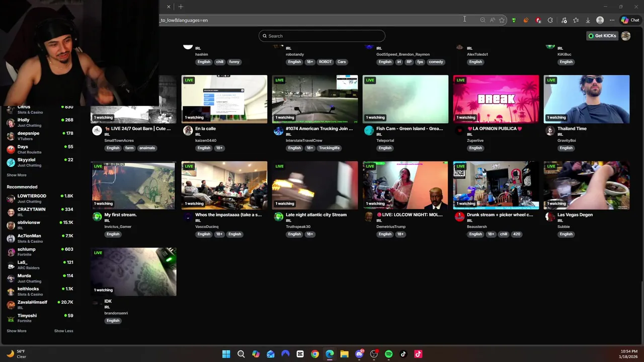The image size is (644, 362).
Task: Open Skyyzlol in sidebar list
Action: coord(40,162)
